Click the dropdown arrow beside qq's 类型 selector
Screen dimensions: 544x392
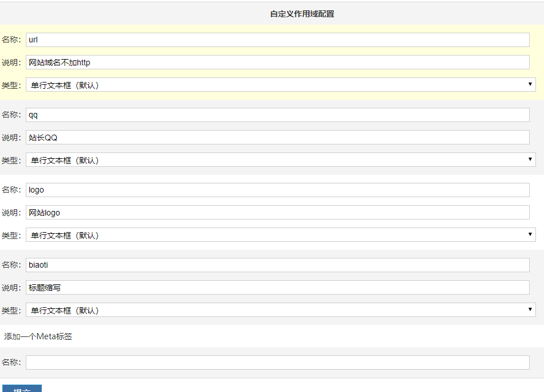[530, 160]
